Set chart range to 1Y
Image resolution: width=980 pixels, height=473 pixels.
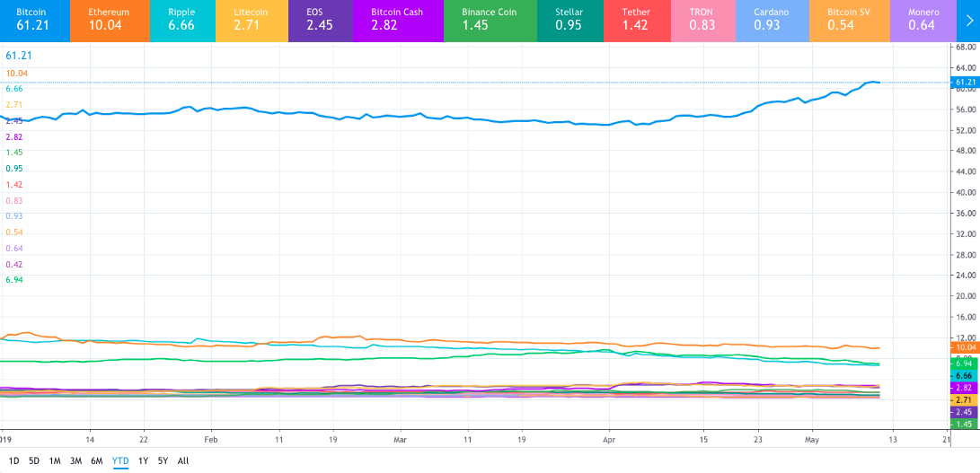click(143, 461)
